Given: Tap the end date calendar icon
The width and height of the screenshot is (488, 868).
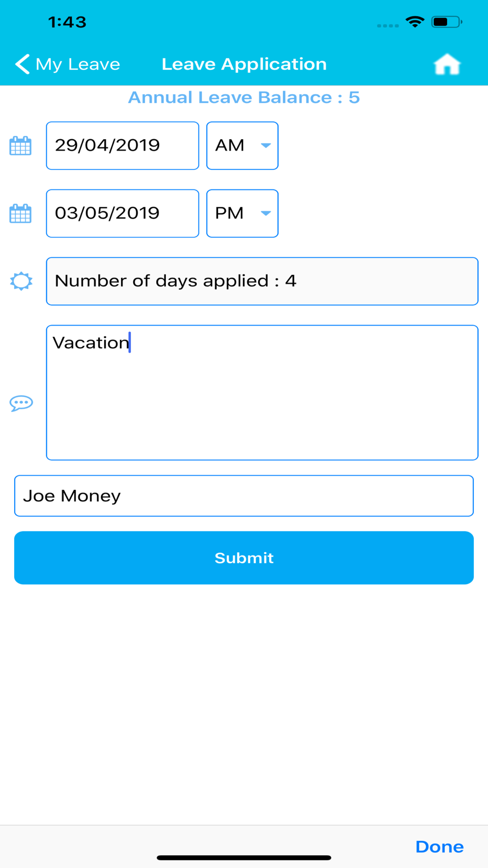Looking at the screenshot, I should click(20, 213).
